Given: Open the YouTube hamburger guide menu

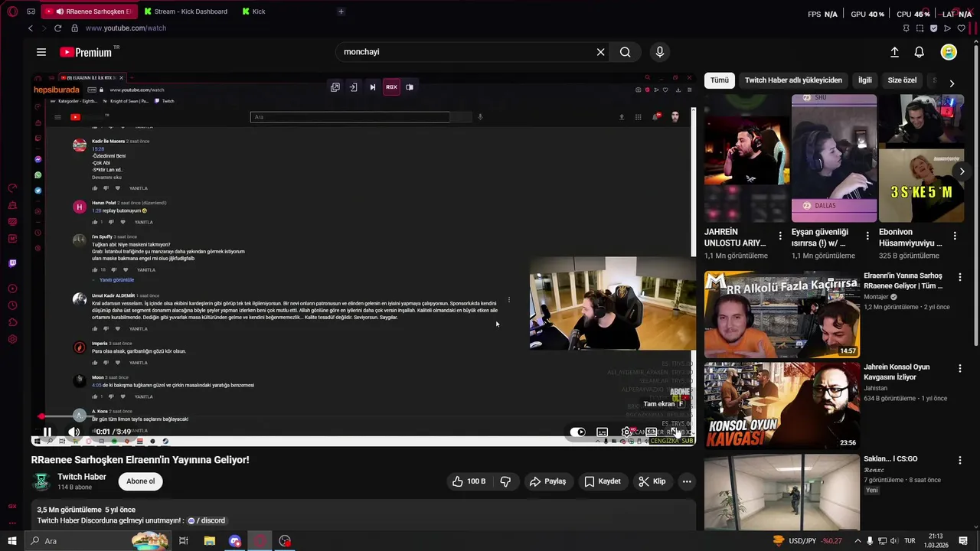Looking at the screenshot, I should click(41, 52).
